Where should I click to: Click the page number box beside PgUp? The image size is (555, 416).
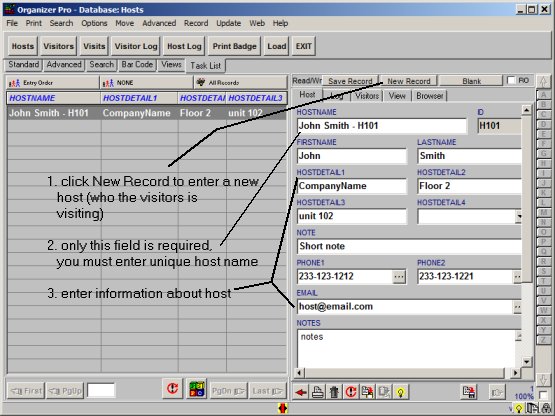[101, 391]
